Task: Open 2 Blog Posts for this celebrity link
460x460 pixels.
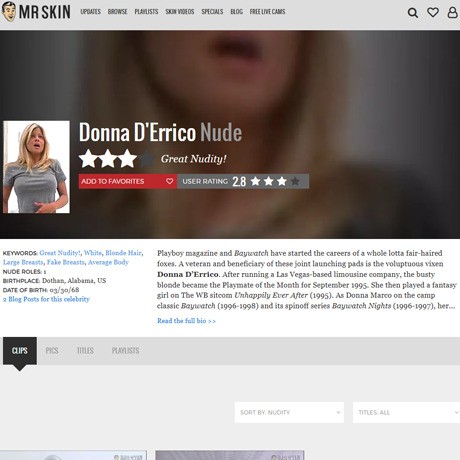Action: pyautogui.click(x=46, y=299)
